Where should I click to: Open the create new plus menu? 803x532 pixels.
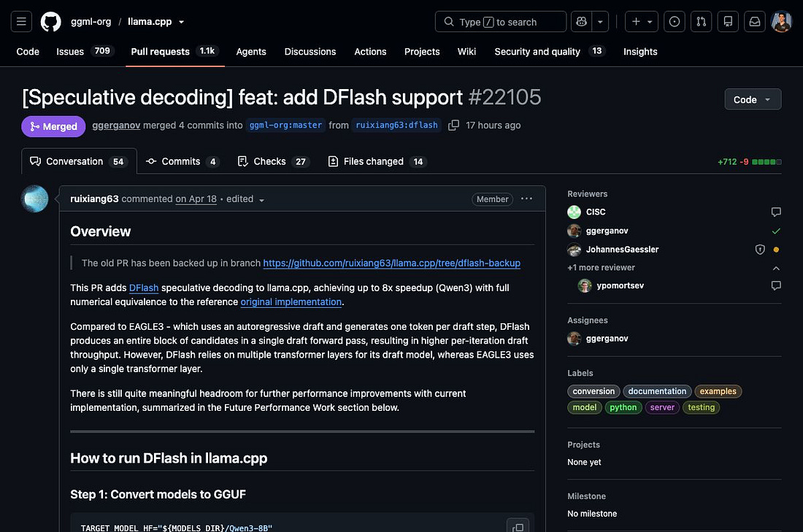pyautogui.click(x=641, y=21)
